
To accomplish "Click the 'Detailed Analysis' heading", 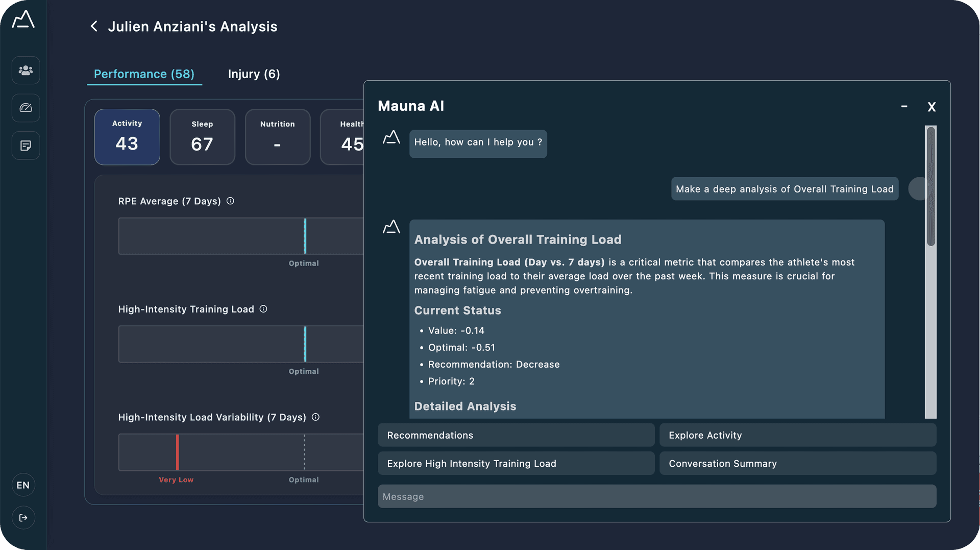I will pos(465,406).
